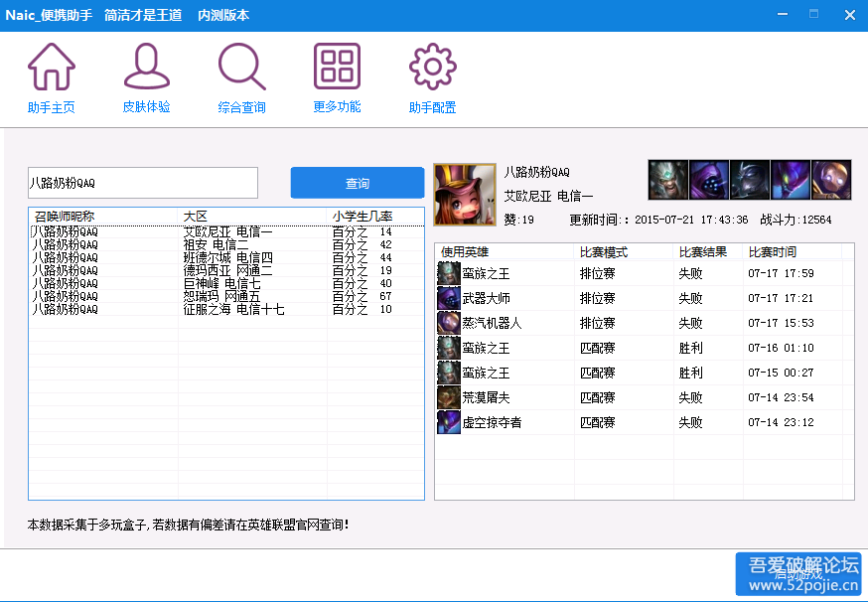The width and height of the screenshot is (868, 602).
Task: Click 失败 result in 虚空掠夺者 row
Action: pyautogui.click(x=690, y=422)
